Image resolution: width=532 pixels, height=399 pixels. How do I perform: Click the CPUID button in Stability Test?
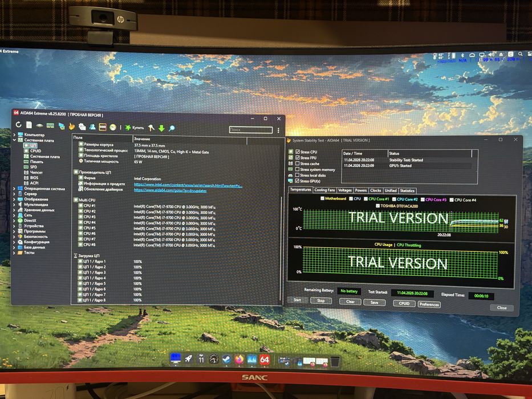click(x=404, y=303)
